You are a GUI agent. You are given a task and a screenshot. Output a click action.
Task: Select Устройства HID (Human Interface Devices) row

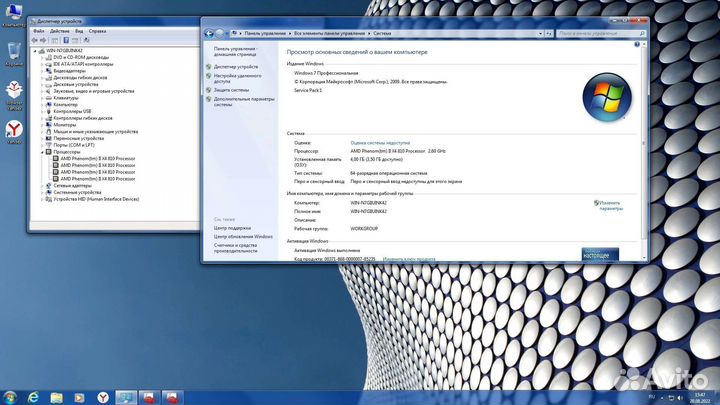click(96, 199)
